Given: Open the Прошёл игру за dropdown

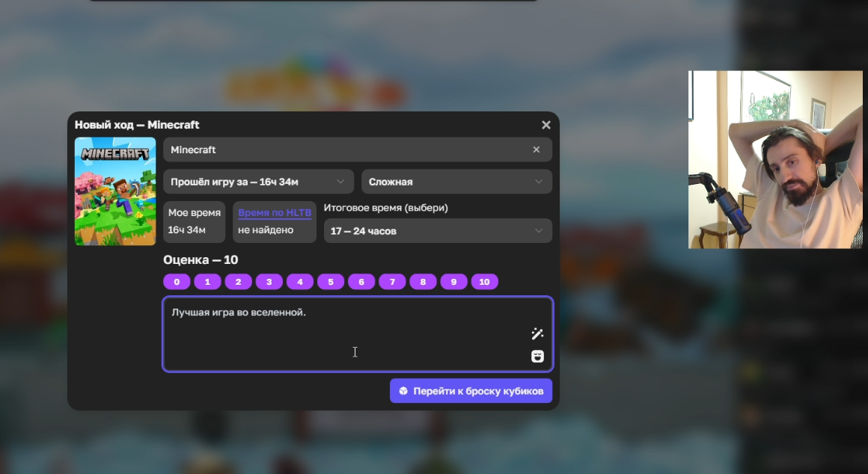Looking at the screenshot, I should pyautogui.click(x=258, y=182).
